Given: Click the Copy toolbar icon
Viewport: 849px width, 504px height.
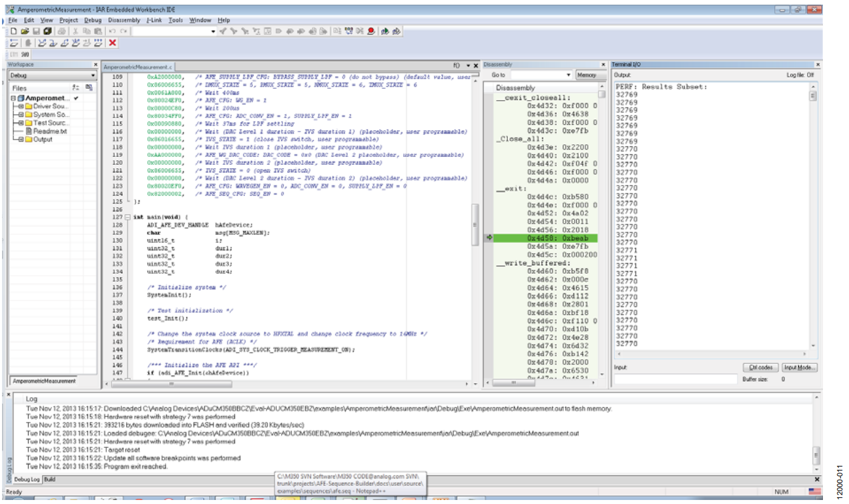Looking at the screenshot, I should [86, 31].
